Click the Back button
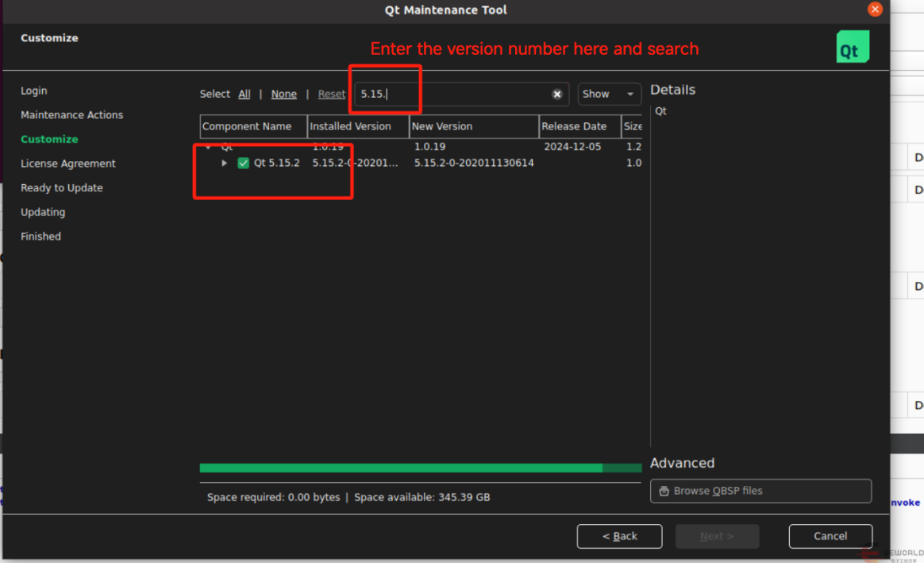This screenshot has width=924, height=563. click(619, 536)
